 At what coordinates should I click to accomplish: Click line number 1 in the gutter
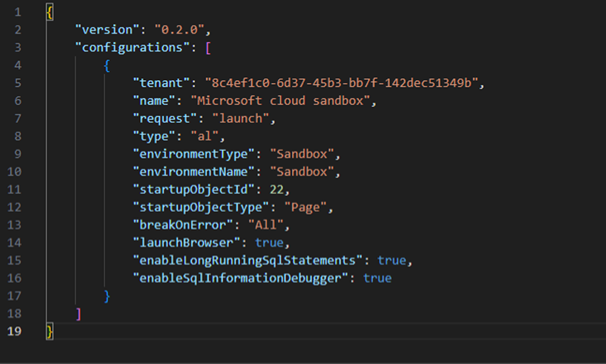[17, 12]
